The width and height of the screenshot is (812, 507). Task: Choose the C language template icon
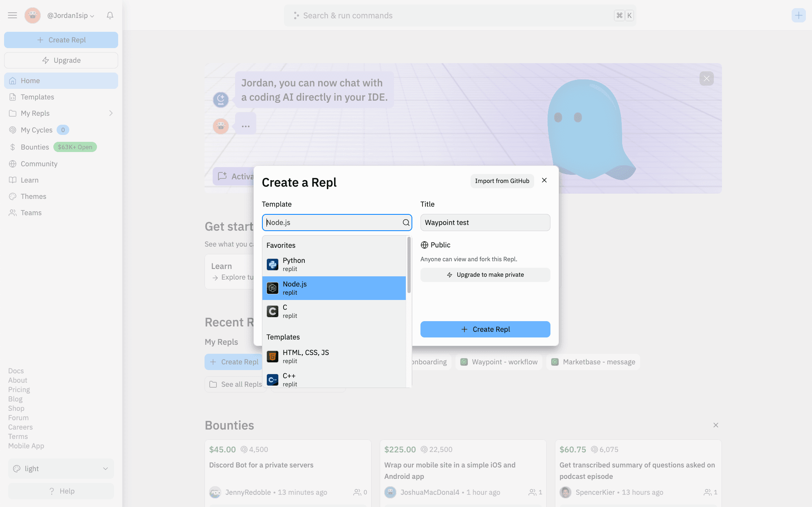pyautogui.click(x=273, y=311)
